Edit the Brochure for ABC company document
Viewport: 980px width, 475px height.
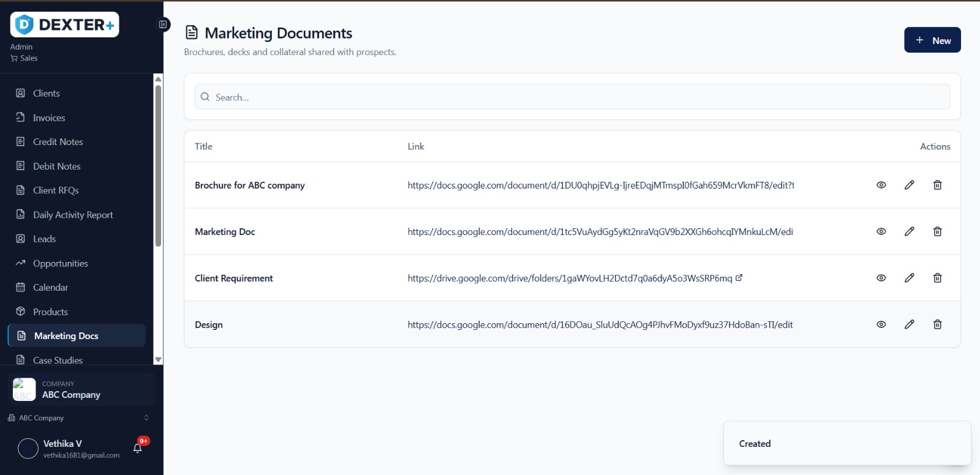click(910, 185)
